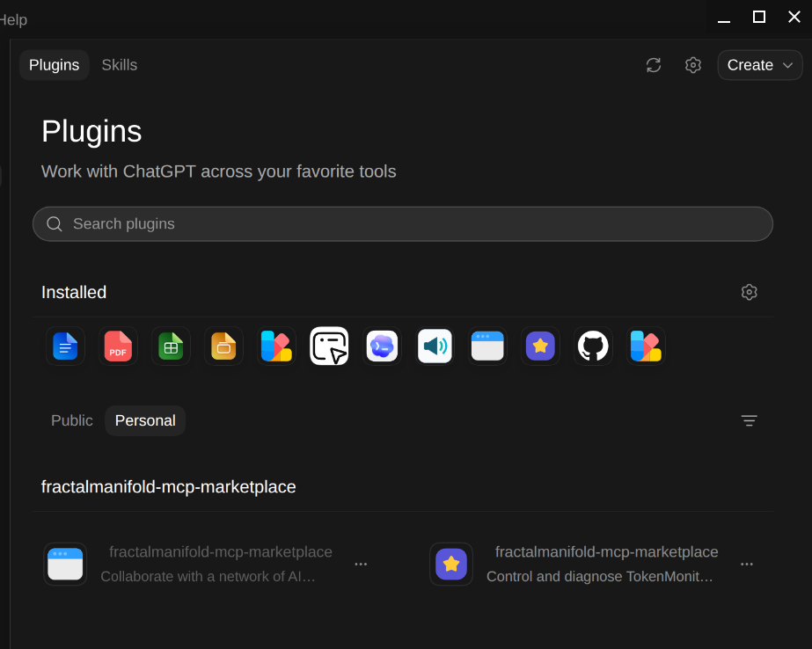Click 'Collaborate with a network of AI…' description
Viewport: 812px width, 649px height.
[208, 577]
